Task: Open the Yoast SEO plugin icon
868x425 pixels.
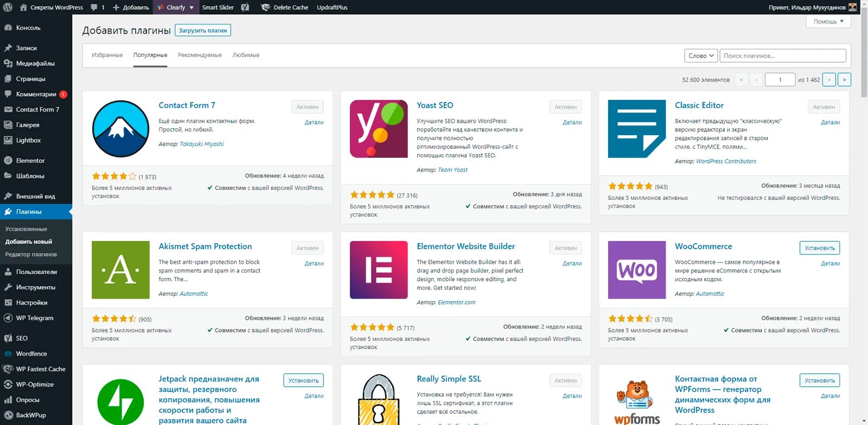Action: pyautogui.click(x=379, y=129)
